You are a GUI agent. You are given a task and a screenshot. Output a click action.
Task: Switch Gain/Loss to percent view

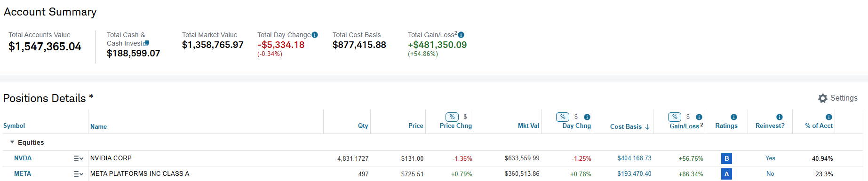click(x=675, y=117)
